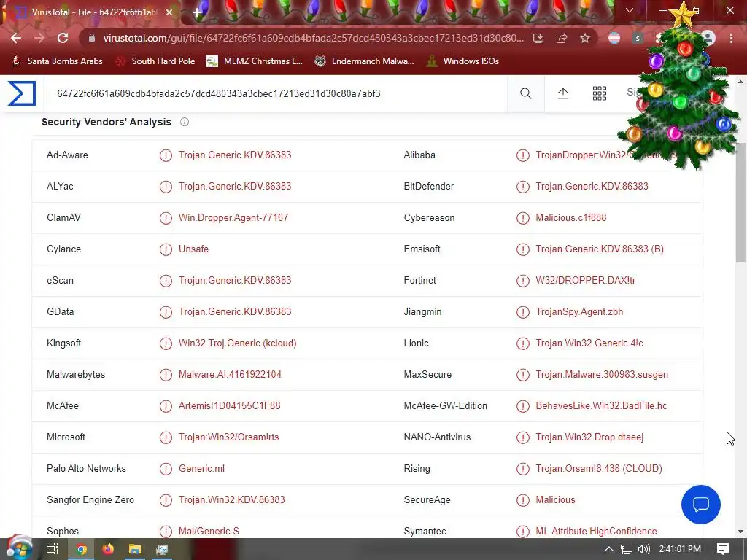
Task: Click the Alibaba detection alert icon
Action: click(x=522, y=155)
